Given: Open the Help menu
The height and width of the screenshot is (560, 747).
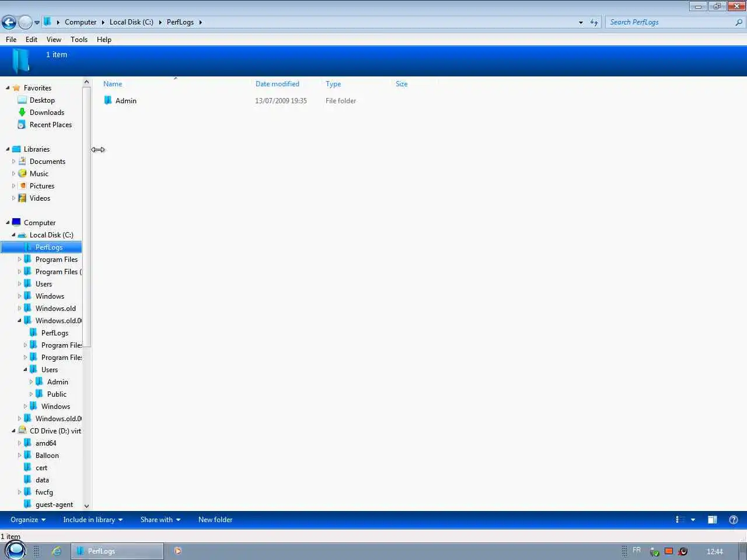Looking at the screenshot, I should 104,40.
